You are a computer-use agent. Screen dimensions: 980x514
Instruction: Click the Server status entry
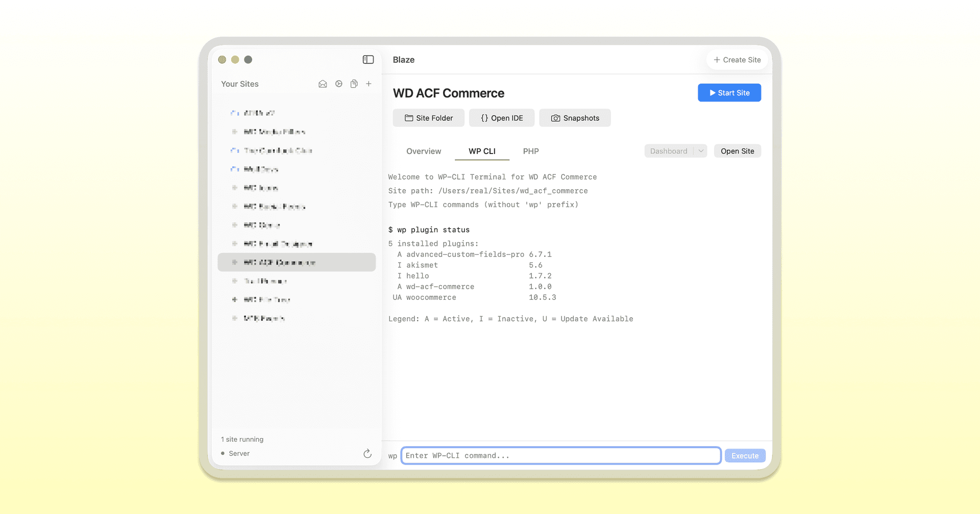pyautogui.click(x=235, y=453)
